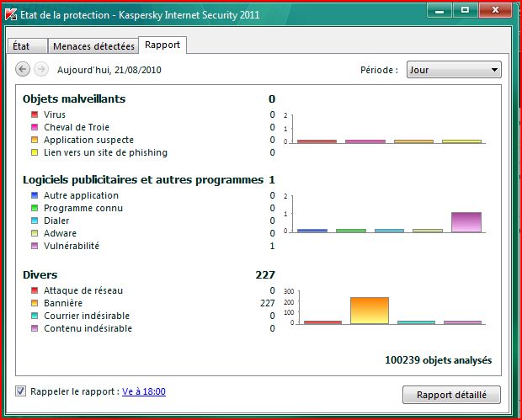Click the orange Bannière bar in chart

pyautogui.click(x=370, y=311)
